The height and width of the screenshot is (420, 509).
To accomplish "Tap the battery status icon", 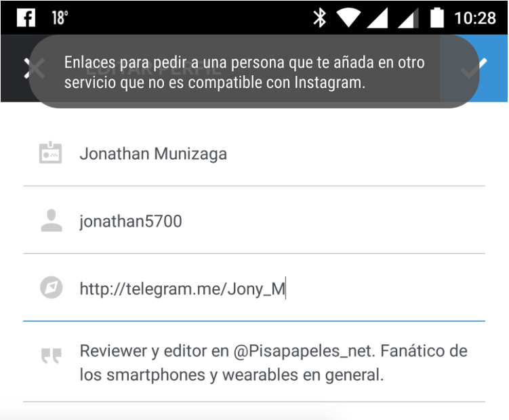I will [436, 18].
